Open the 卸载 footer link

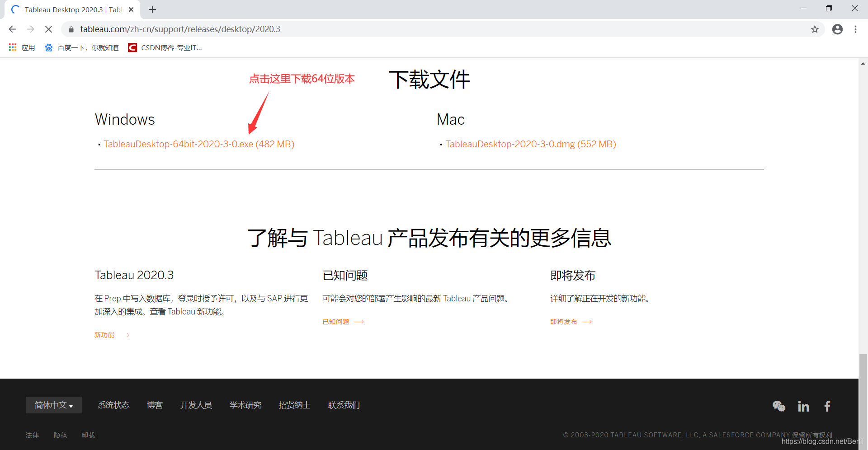[88, 435]
